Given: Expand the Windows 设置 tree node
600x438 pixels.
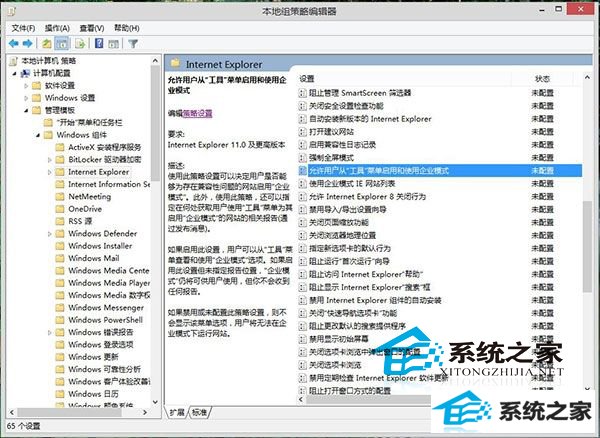Looking at the screenshot, I should click(x=26, y=98).
